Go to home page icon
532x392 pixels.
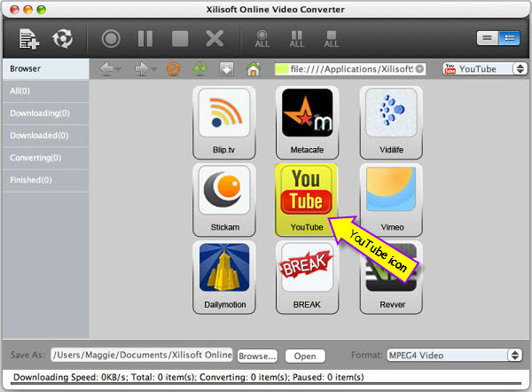(x=253, y=69)
